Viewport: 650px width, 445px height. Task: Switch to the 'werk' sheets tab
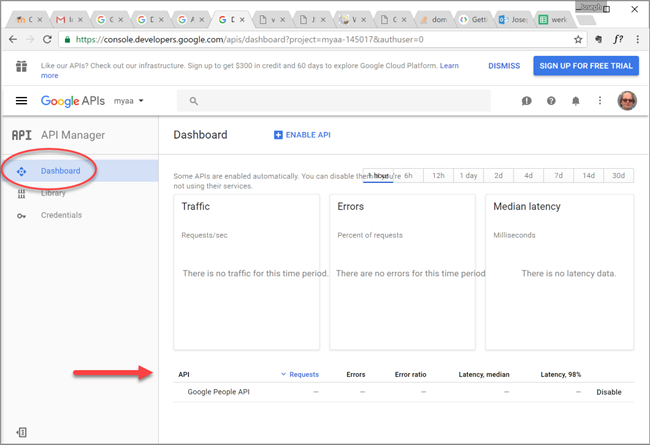[554, 19]
